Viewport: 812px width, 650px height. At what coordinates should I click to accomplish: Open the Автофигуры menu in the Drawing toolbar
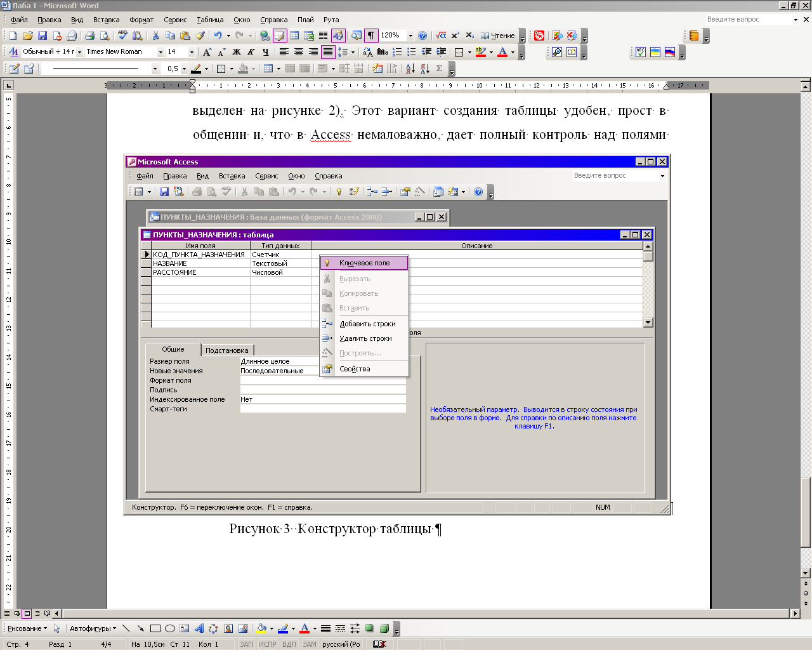point(93,628)
